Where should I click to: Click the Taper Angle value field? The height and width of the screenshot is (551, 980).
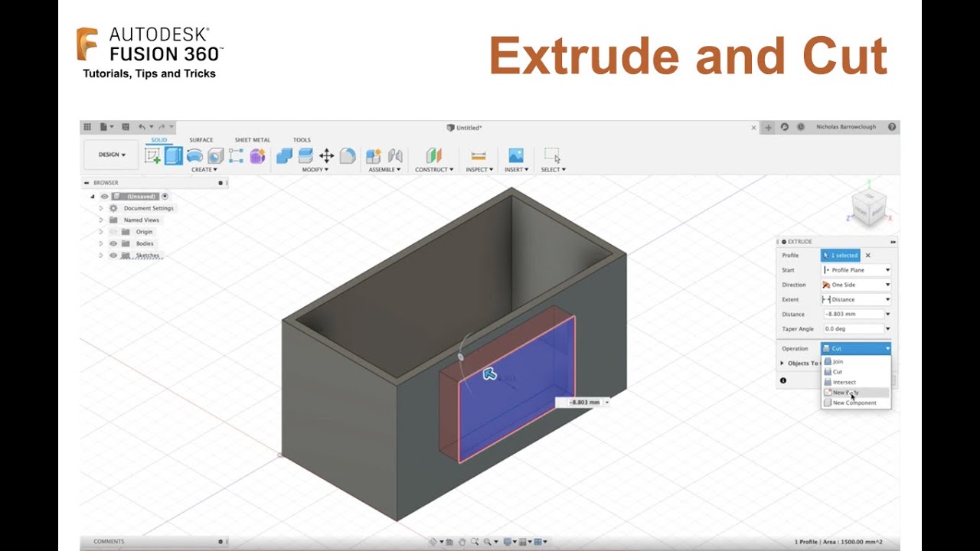pyautogui.click(x=853, y=329)
